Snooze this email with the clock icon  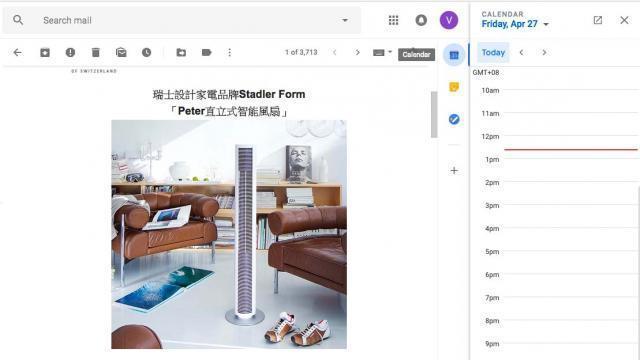click(x=147, y=52)
